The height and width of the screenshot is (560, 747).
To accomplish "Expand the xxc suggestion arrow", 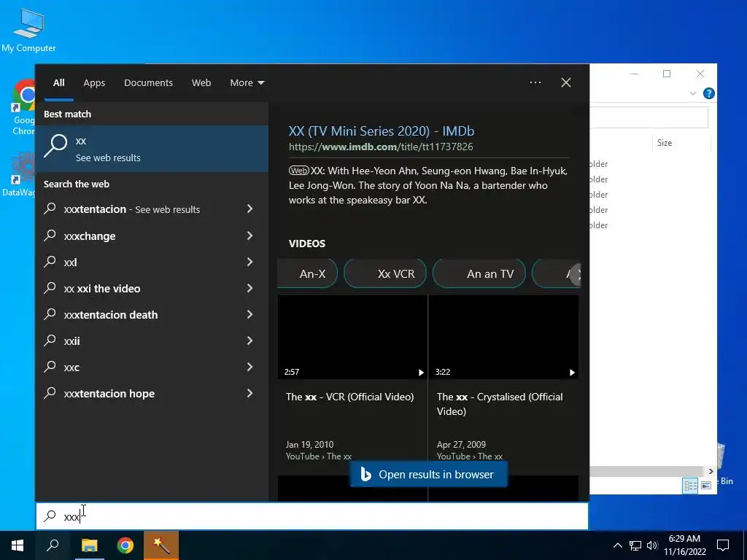I will 249,367.
